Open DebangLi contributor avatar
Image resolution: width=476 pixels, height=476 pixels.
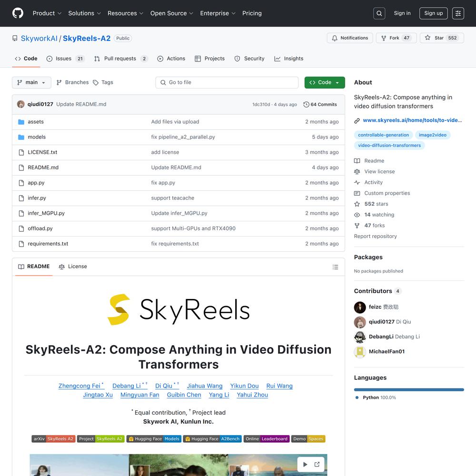(x=360, y=337)
